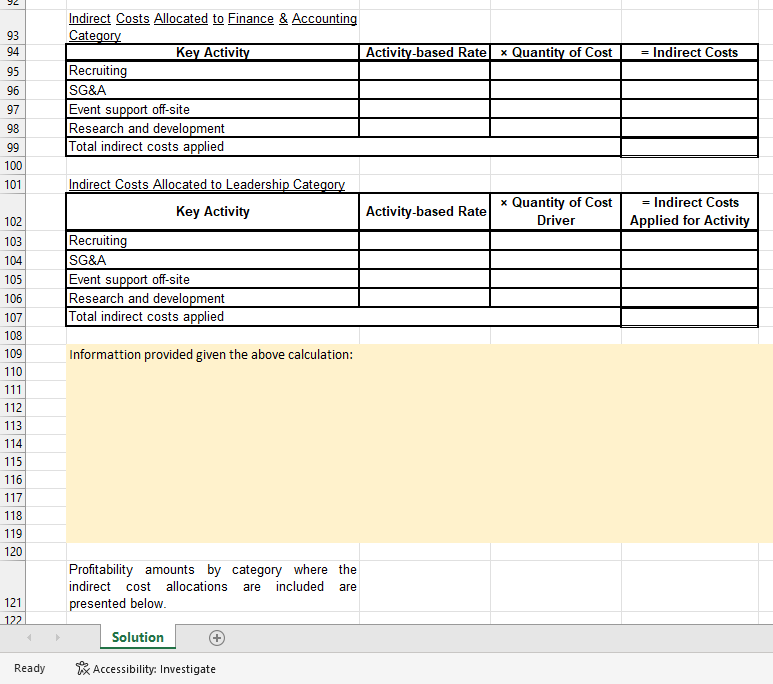Select Total indirect costs applied in row 99
The image size is (773, 684).
(343, 147)
